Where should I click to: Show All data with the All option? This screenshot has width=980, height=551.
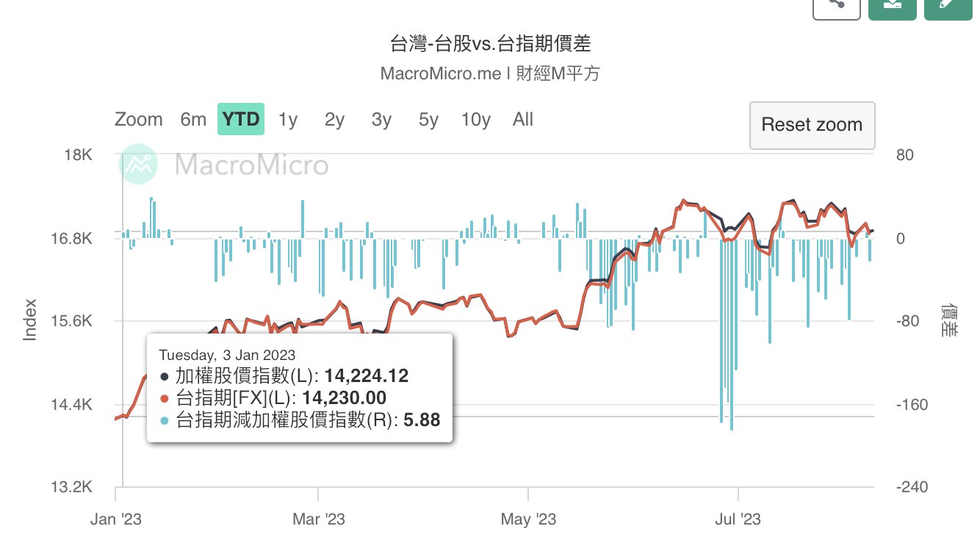pos(523,120)
